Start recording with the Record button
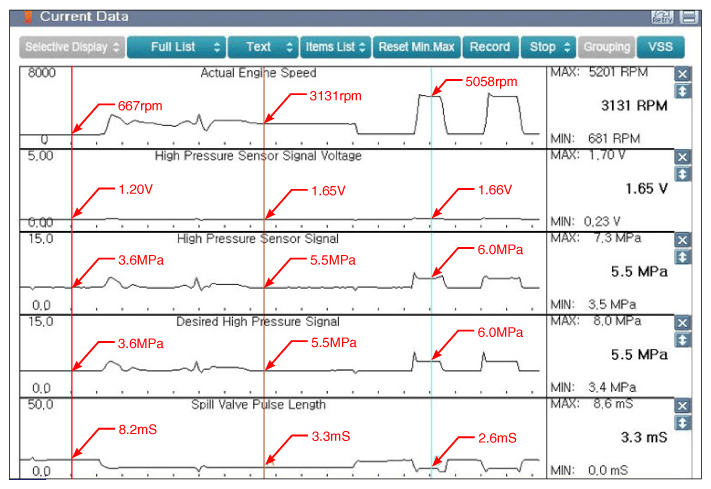Viewport: 711px width, 489px height. (490, 47)
